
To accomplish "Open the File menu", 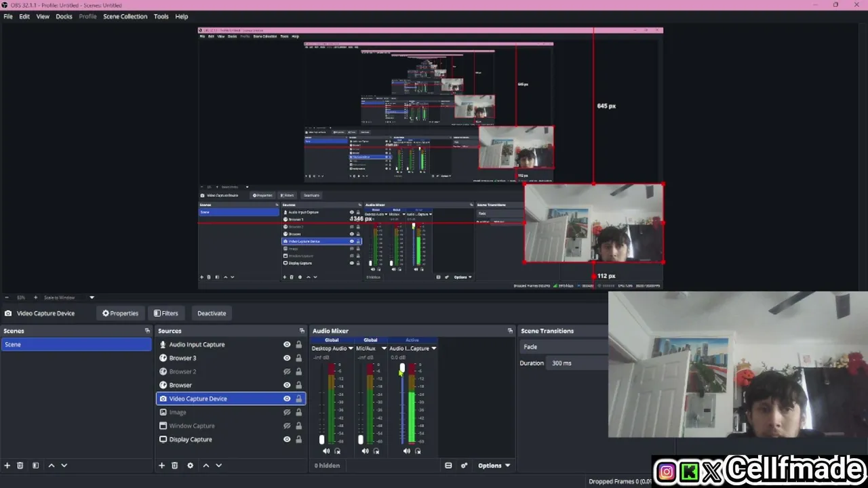I will pos(8,16).
